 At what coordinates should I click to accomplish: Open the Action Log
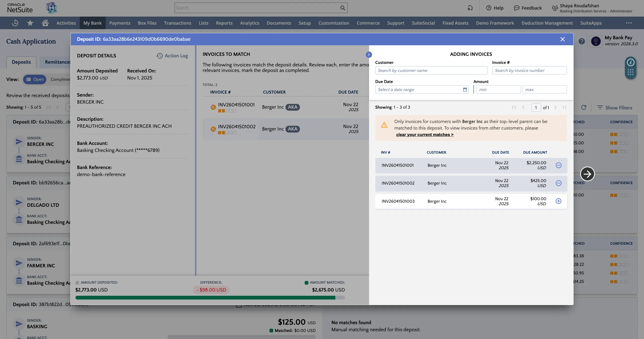pyautogui.click(x=172, y=56)
